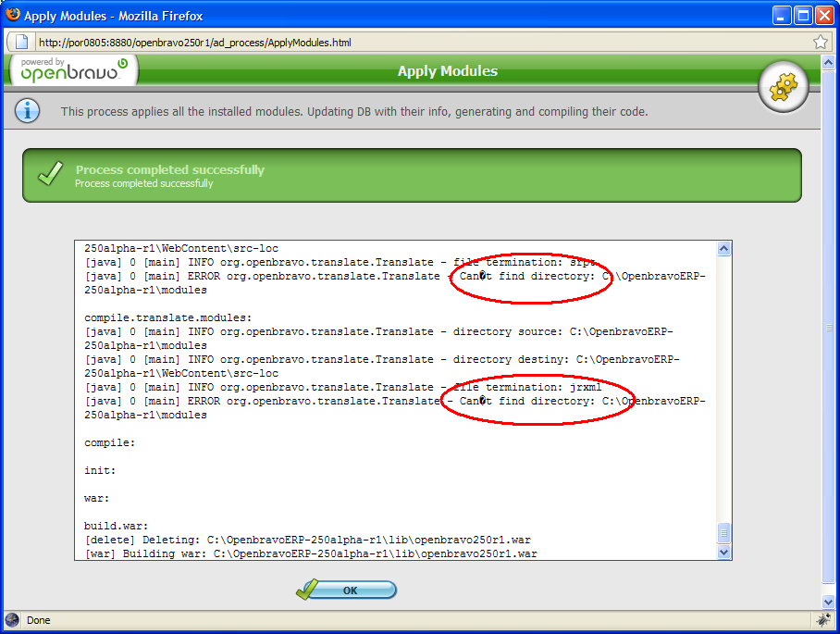The image size is (840, 634).
Task: Click the 'Done' status bar text
Action: (x=39, y=620)
